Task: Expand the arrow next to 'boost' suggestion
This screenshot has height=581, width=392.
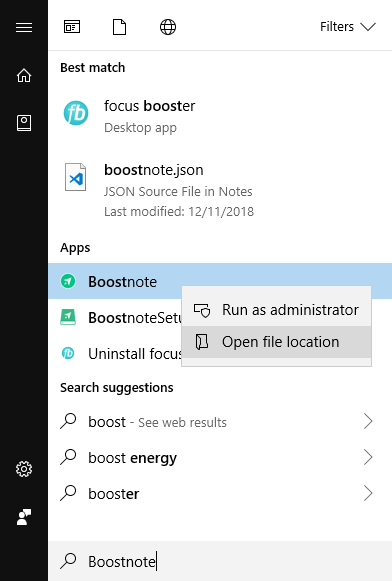Action: (x=368, y=421)
